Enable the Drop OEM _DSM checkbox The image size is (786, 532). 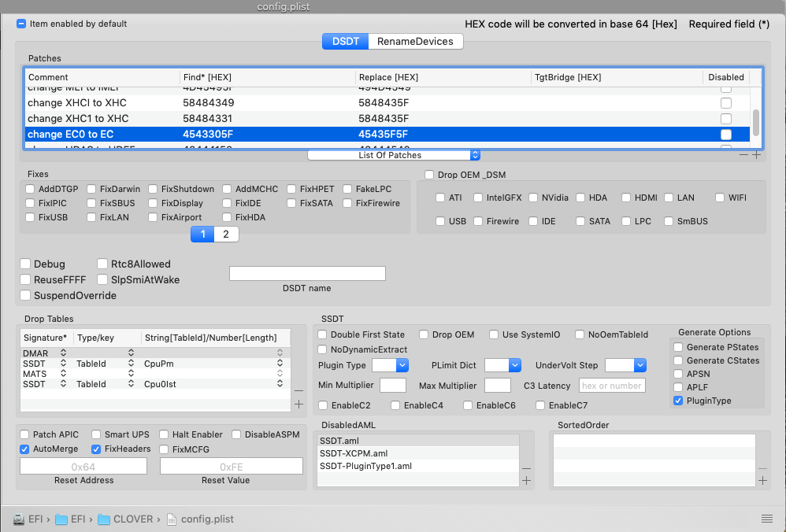pyautogui.click(x=429, y=175)
